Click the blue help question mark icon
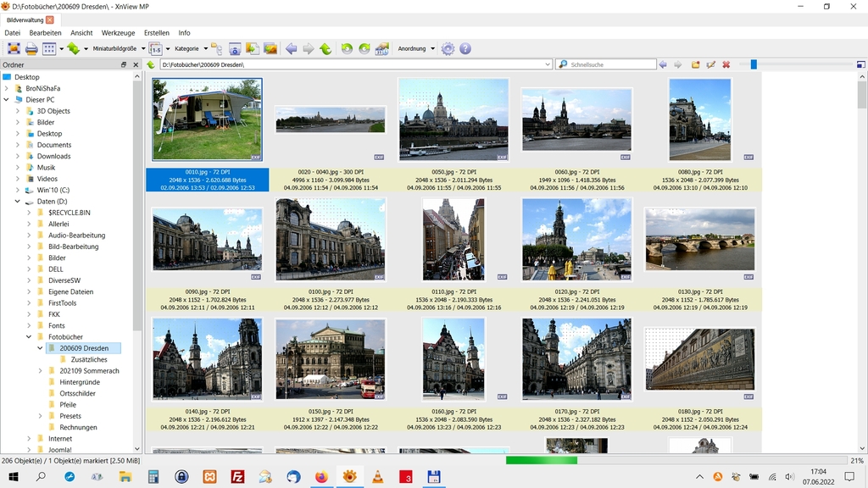868x488 pixels. 465,49
